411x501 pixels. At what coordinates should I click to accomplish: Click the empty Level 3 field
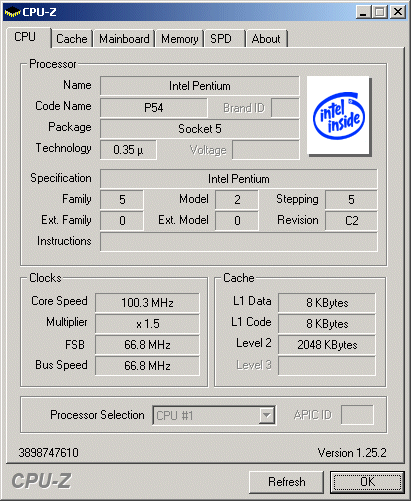coord(327,366)
